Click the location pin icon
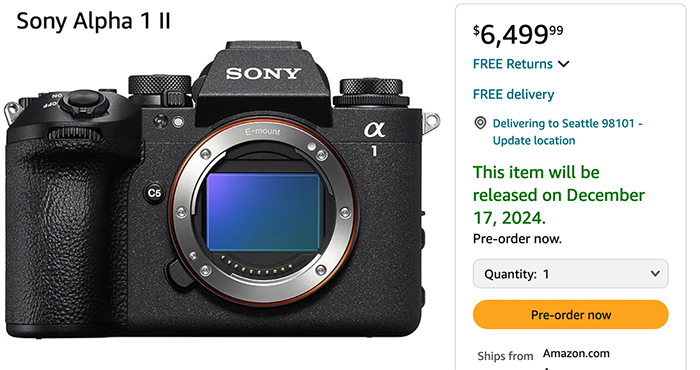 point(480,123)
